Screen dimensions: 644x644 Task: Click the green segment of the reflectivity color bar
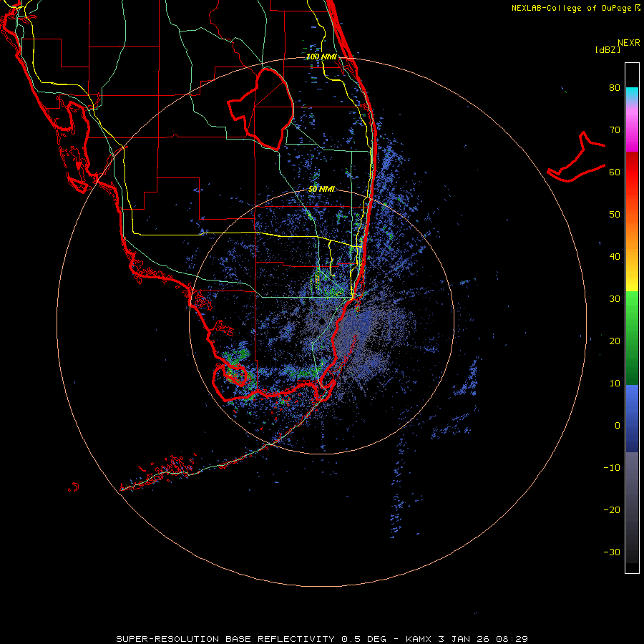pyautogui.click(x=632, y=338)
